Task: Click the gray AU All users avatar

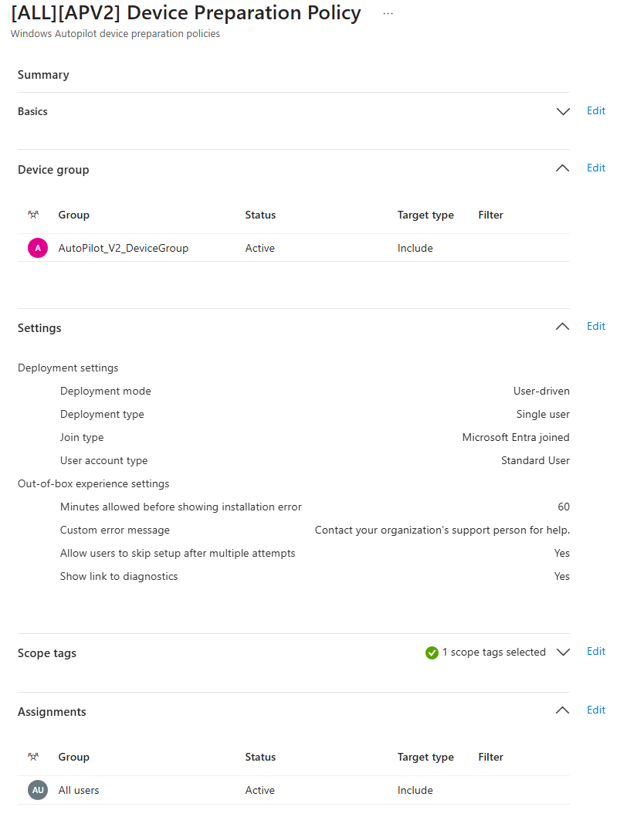Action: [x=38, y=790]
